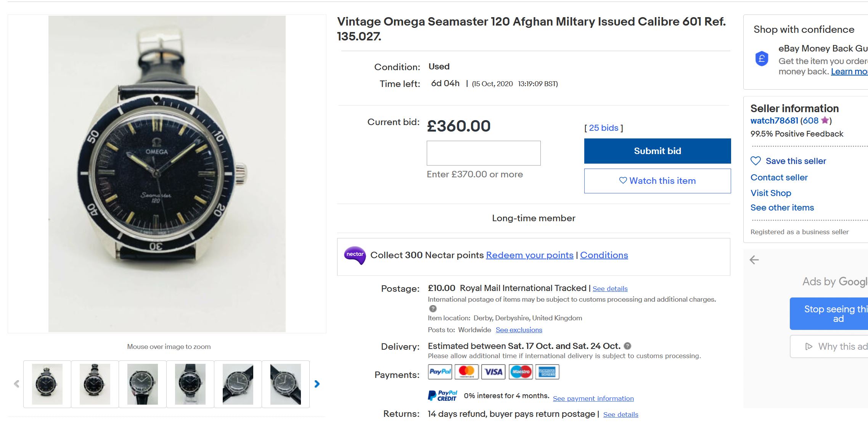This screenshot has width=868, height=426.
Task: Focus the bid amount input field
Action: [484, 153]
